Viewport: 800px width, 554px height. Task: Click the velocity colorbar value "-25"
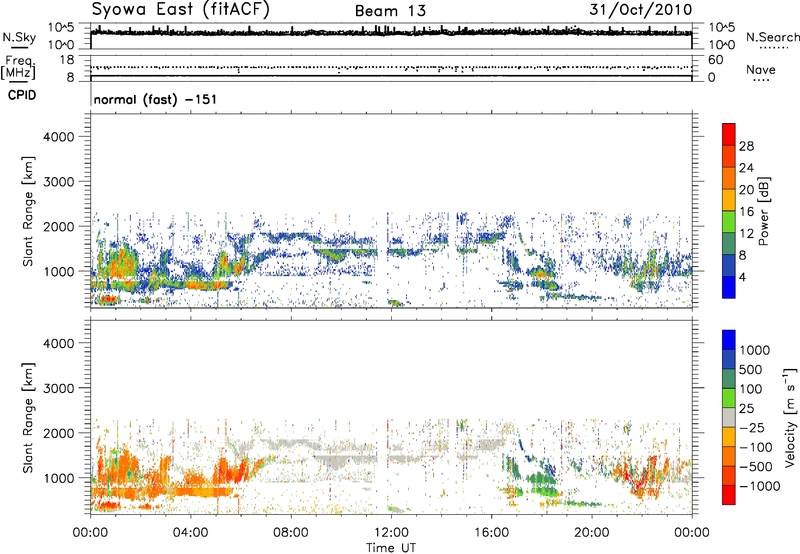[752, 428]
